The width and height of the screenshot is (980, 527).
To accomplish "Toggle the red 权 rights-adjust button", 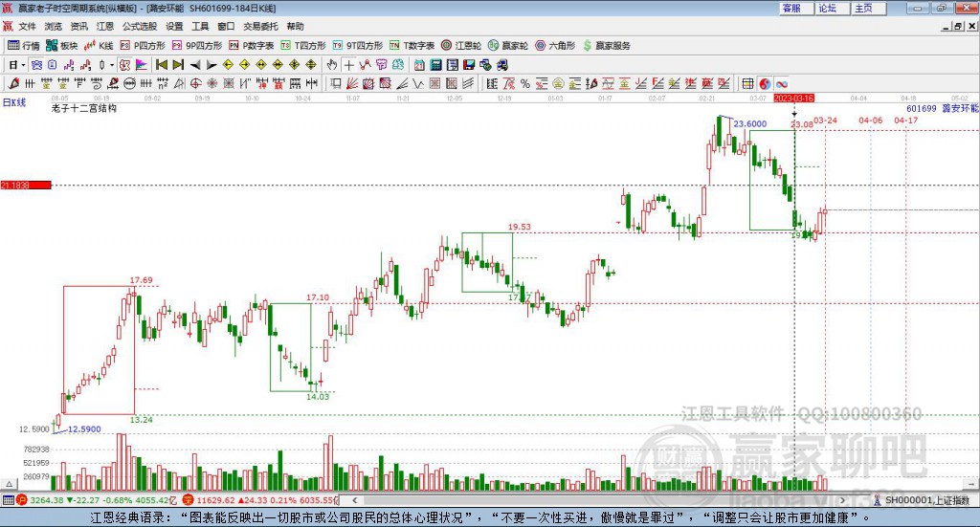I will [x=124, y=65].
